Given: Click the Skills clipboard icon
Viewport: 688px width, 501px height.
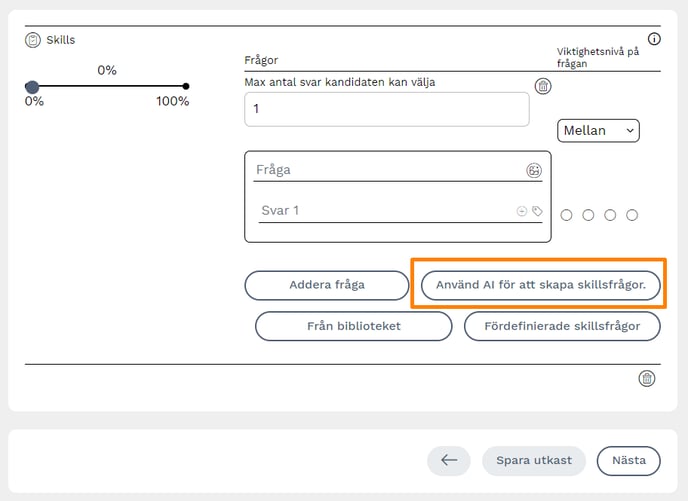Looking at the screenshot, I should 33,40.
